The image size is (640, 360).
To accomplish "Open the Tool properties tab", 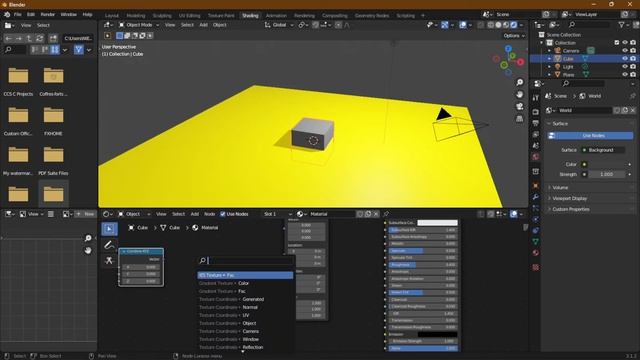I will coord(536,98).
